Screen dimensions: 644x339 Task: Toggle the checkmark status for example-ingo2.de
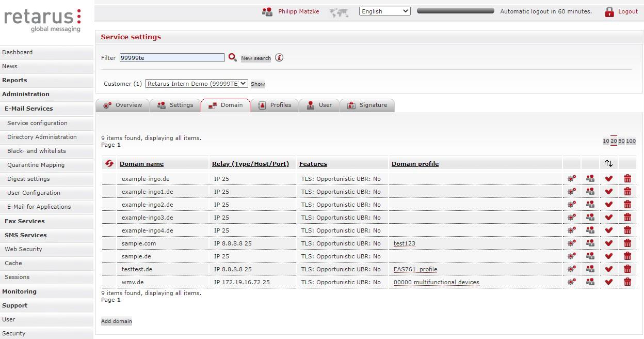pyautogui.click(x=609, y=205)
